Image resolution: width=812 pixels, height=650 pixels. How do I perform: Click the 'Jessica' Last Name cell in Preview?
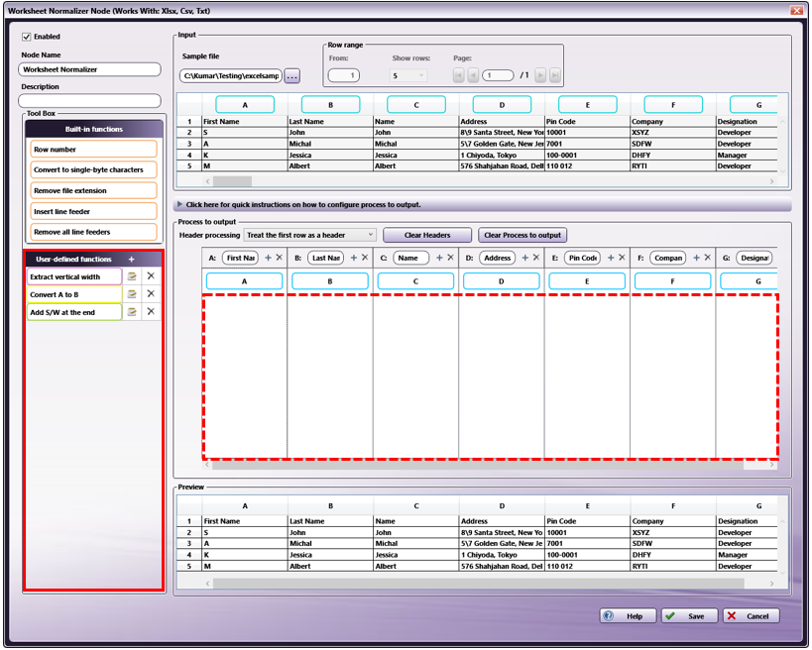(330, 555)
